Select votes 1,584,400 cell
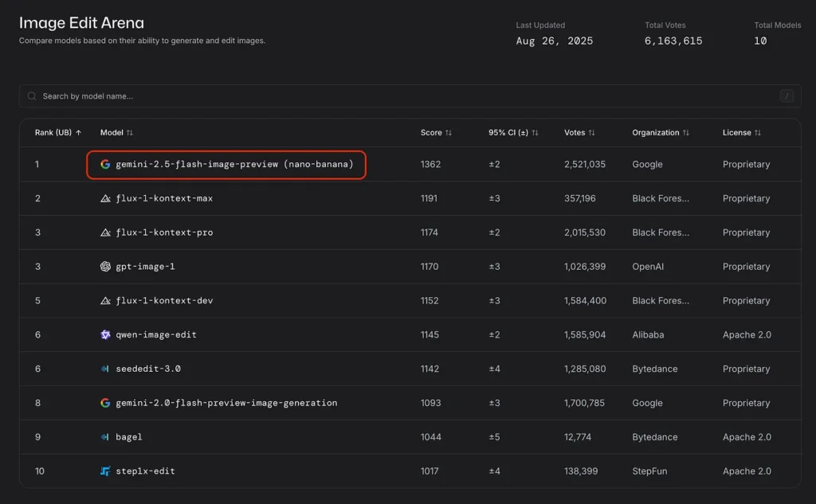 586,301
